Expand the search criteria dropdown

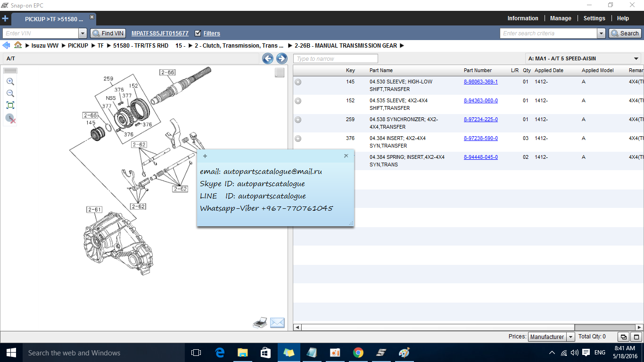point(601,33)
